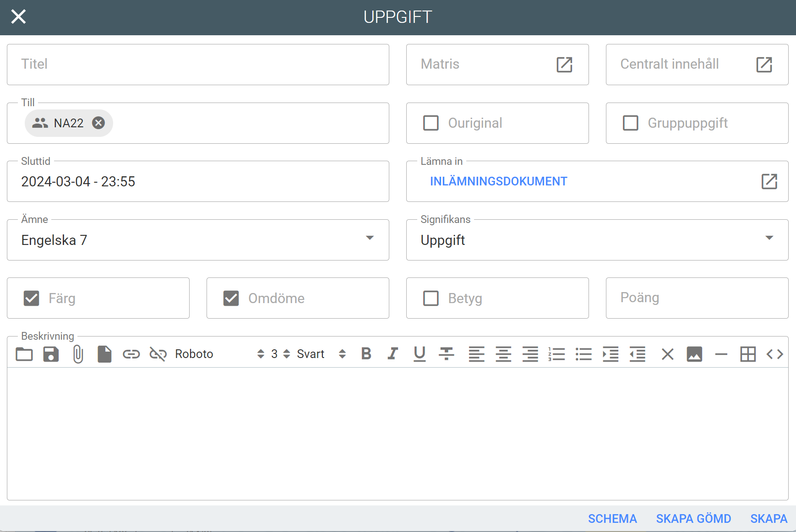Image resolution: width=796 pixels, height=532 pixels.
Task: Click the attach file paperclip icon
Action: click(x=78, y=354)
